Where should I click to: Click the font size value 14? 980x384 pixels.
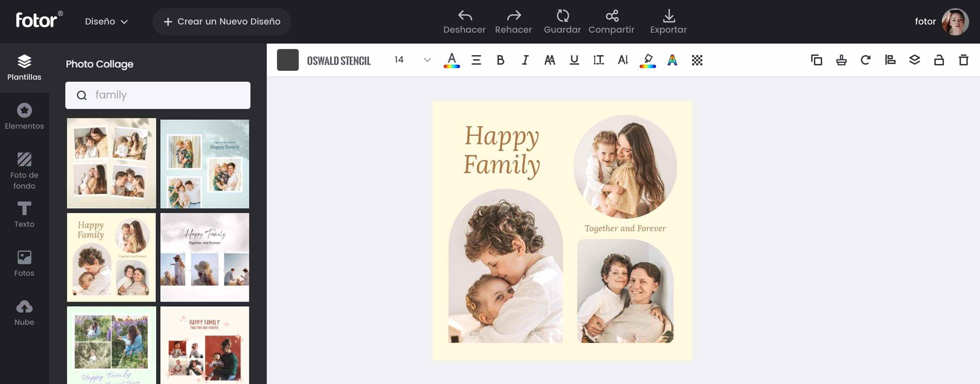(399, 60)
